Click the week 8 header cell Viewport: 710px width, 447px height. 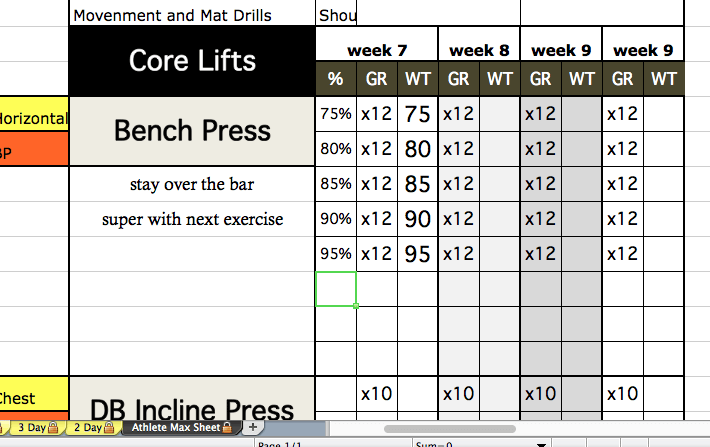click(x=479, y=44)
